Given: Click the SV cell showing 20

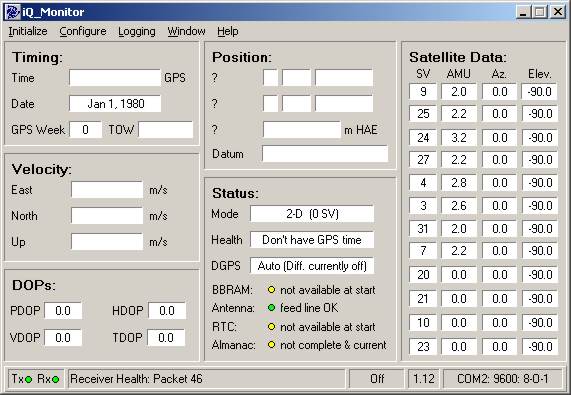Looking at the screenshot, I should 423,274.
